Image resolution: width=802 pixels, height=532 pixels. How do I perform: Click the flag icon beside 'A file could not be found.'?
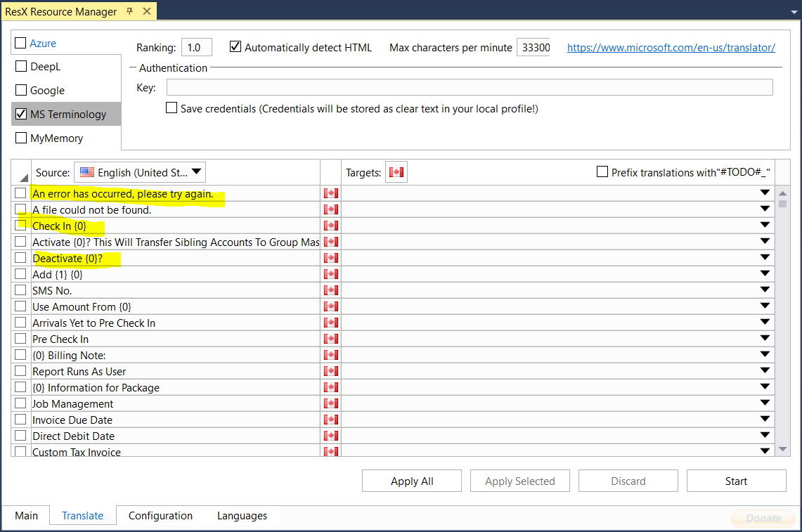click(x=330, y=208)
